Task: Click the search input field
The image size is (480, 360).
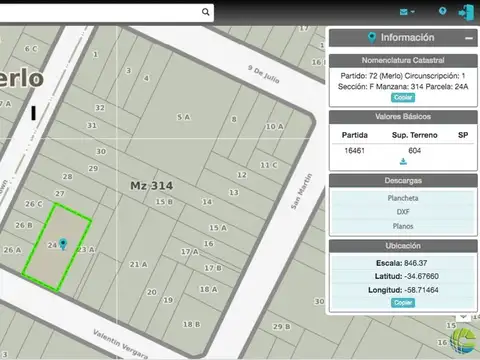Action: [107, 13]
